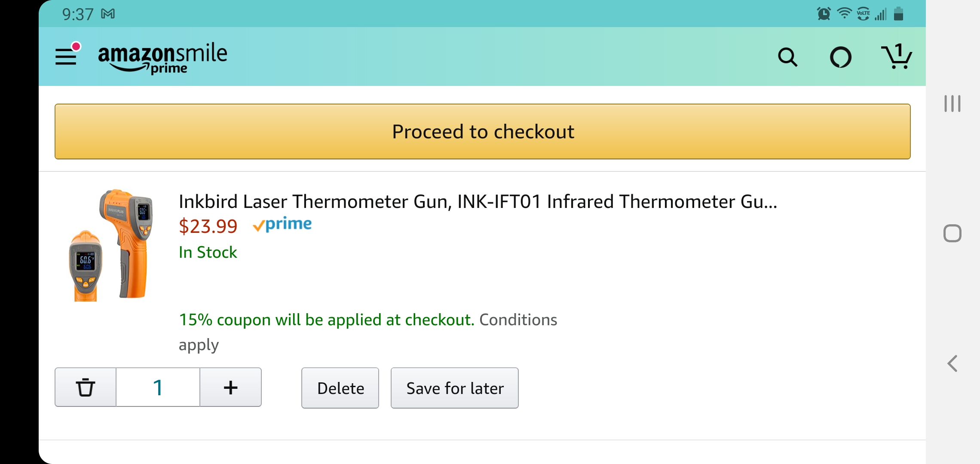
Task: Tap the Android recent apps icon
Action: [x=952, y=104]
